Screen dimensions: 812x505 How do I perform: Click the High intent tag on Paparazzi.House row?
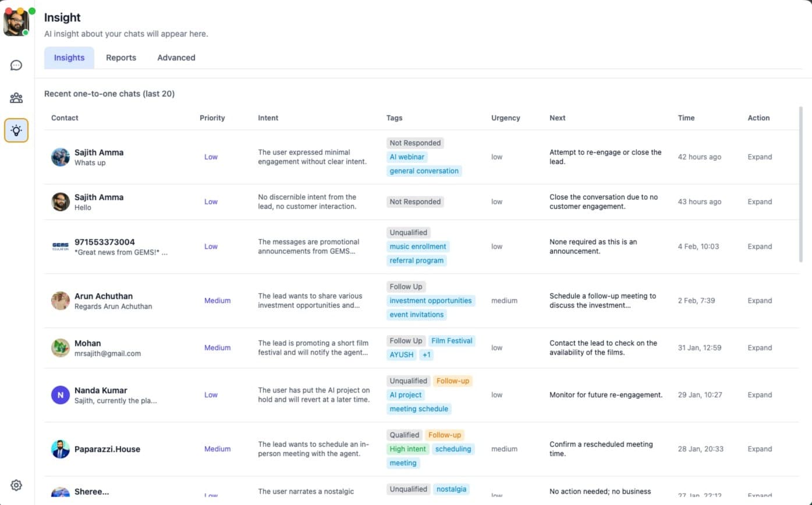point(407,449)
